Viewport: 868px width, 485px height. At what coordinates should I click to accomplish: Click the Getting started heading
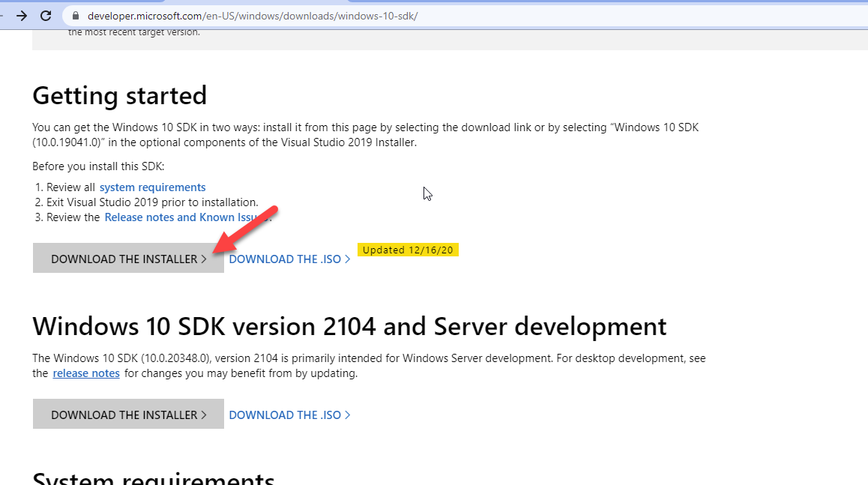point(120,96)
